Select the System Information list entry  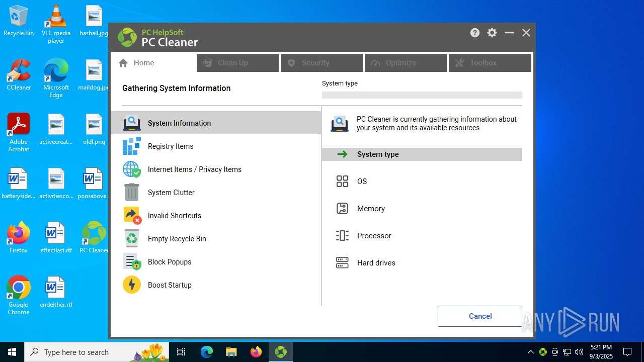pos(216,123)
